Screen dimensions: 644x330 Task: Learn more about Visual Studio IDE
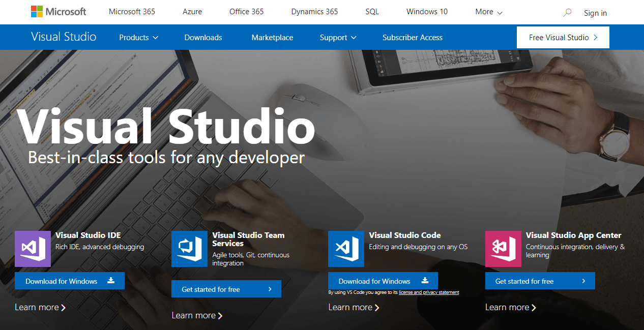coord(40,307)
